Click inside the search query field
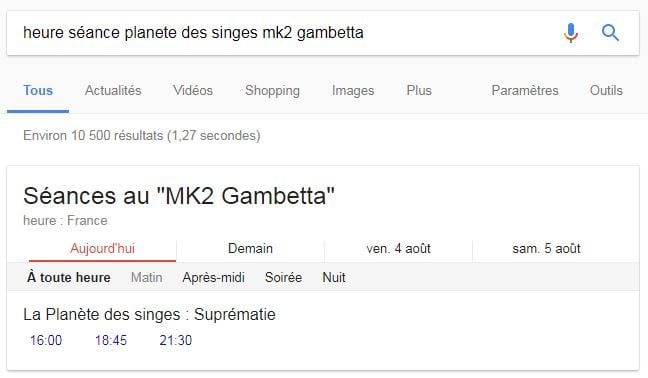648x378 pixels. (x=285, y=33)
